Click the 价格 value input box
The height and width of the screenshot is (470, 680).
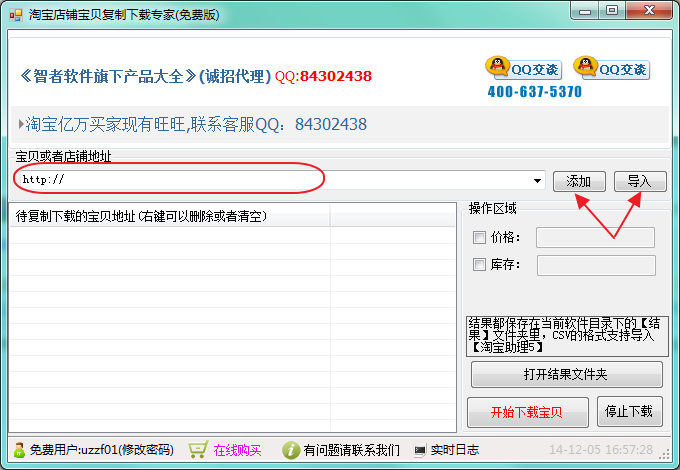tap(595, 237)
